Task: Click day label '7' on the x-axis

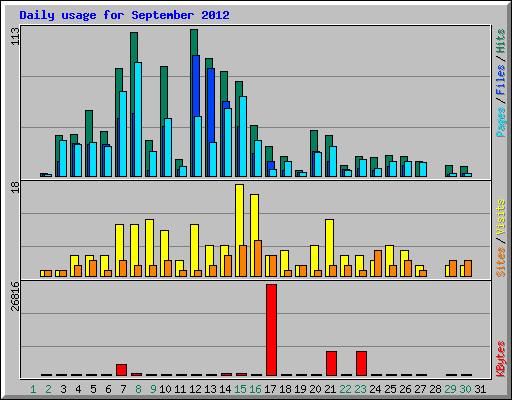Action: (123, 389)
